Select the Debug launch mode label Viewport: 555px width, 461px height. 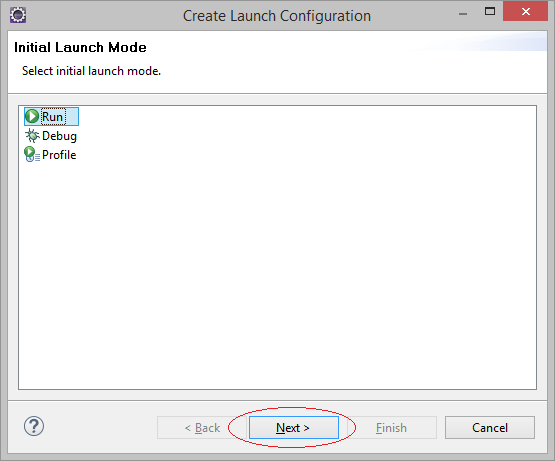[x=59, y=136]
